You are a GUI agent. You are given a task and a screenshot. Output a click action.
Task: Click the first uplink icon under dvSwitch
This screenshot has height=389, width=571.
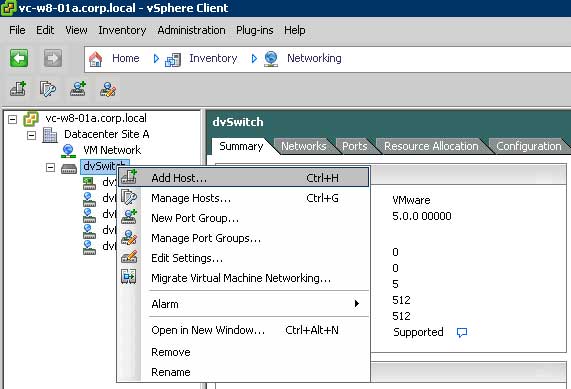click(89, 183)
